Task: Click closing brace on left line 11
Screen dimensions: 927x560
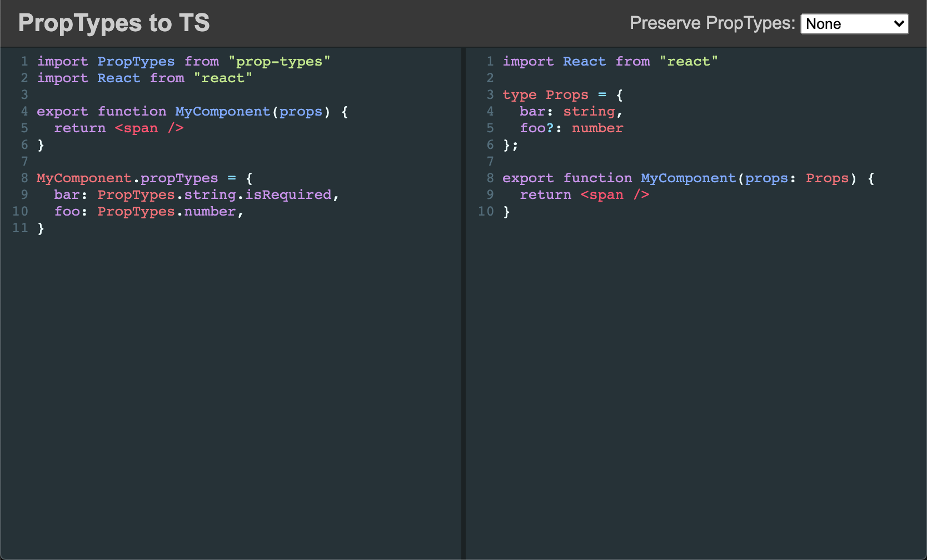Action: click(41, 228)
